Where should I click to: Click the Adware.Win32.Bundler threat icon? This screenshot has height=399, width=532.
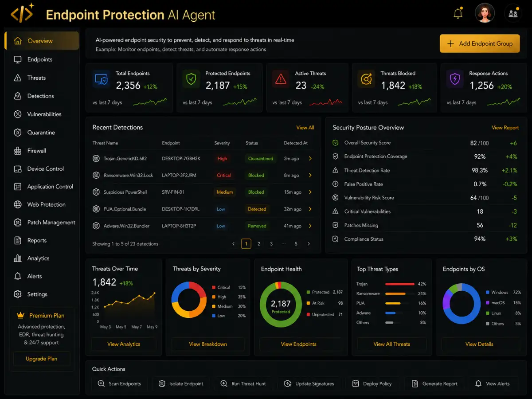(96, 226)
